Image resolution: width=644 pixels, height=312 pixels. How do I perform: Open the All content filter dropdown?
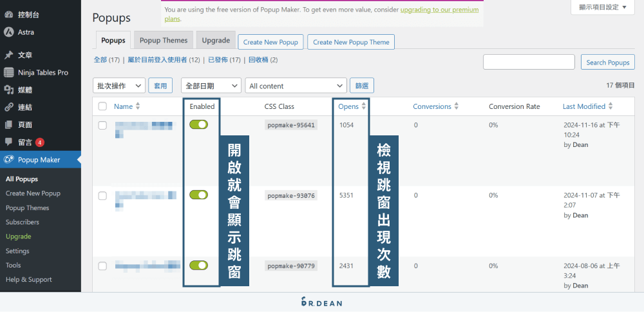pyautogui.click(x=296, y=86)
